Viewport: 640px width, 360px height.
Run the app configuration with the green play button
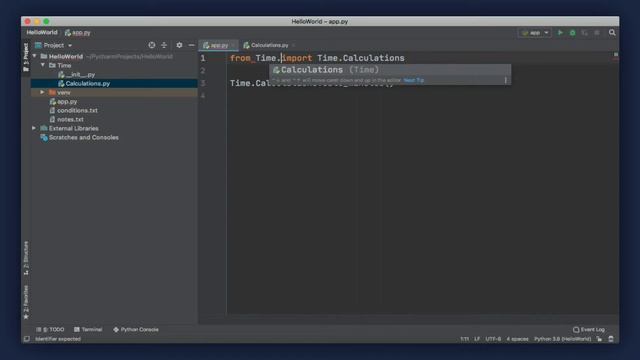[x=560, y=33]
